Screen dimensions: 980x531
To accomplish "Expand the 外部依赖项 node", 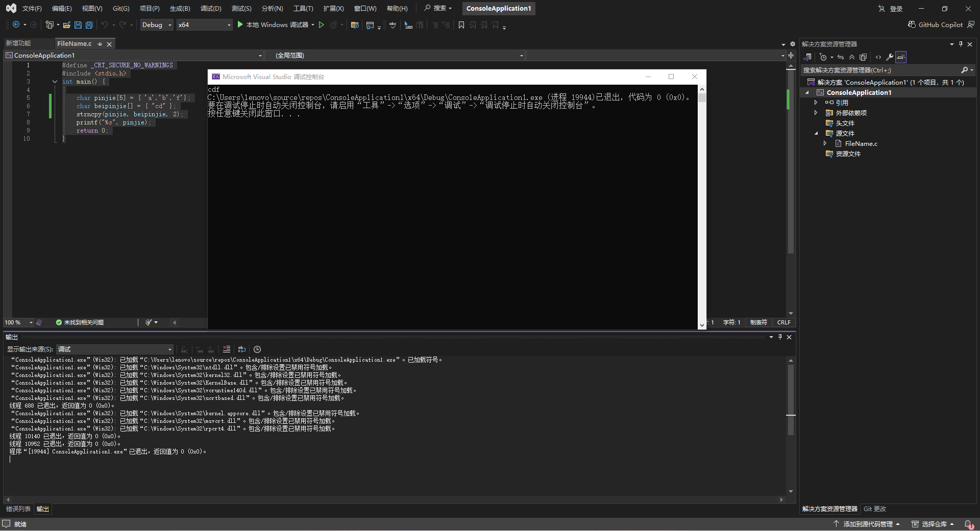I will pyautogui.click(x=816, y=113).
